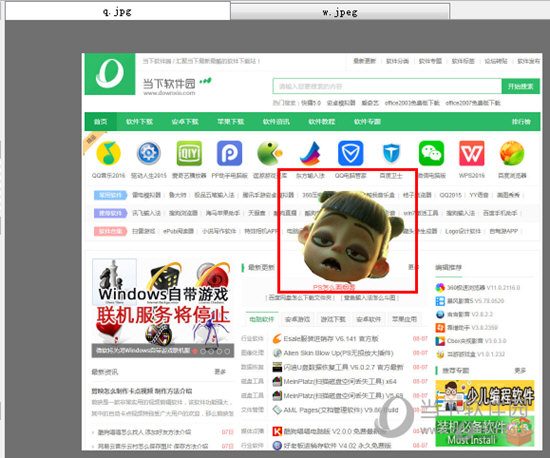Open the 少儿编程软件 promo banner
Viewport: 550px width, 458px height.
coord(485,396)
